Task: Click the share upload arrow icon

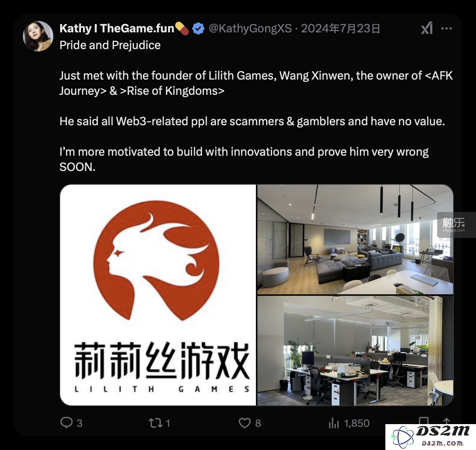Action: pos(446,421)
